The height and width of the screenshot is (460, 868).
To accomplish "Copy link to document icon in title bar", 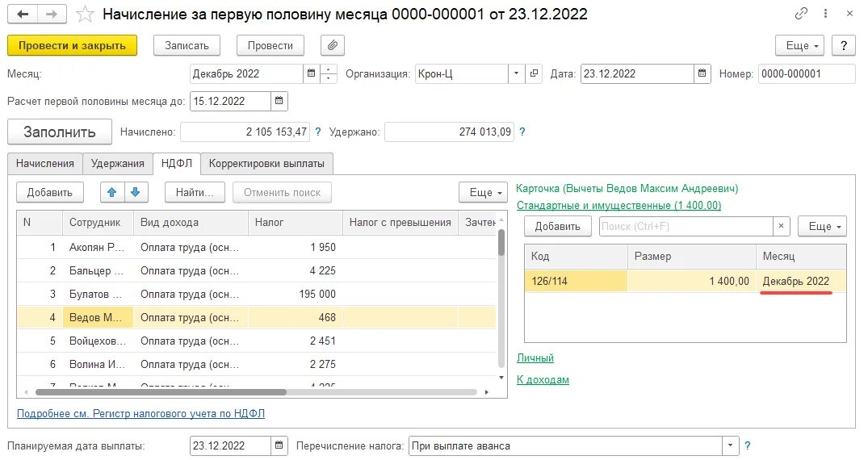I will tap(801, 14).
